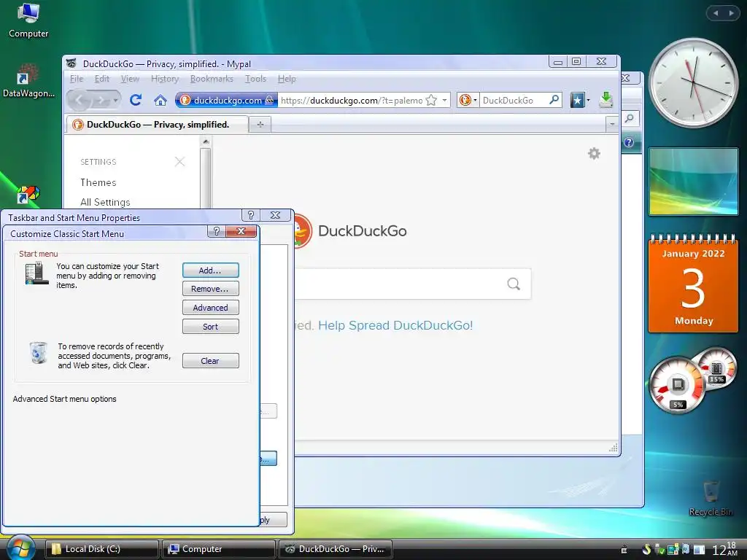This screenshot has width=747, height=560.
Task: Select the Recycle Bin icon
Action: [x=711, y=498]
